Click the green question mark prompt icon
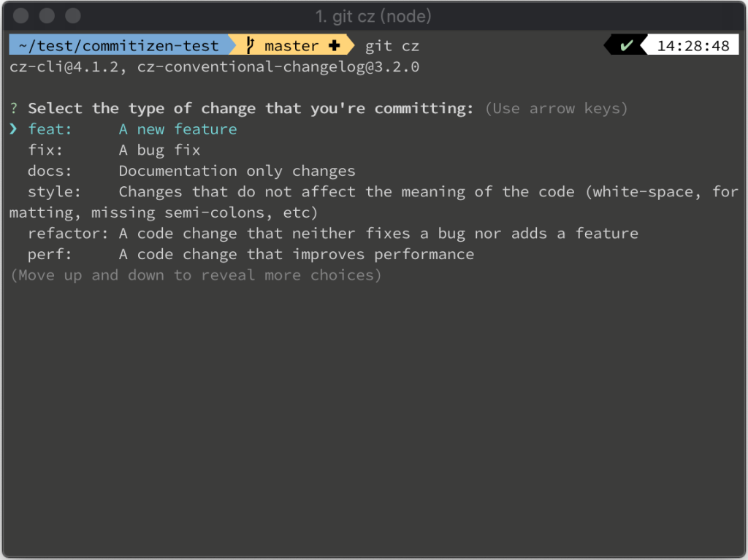Viewport: 748px width, 560px height. [x=14, y=108]
